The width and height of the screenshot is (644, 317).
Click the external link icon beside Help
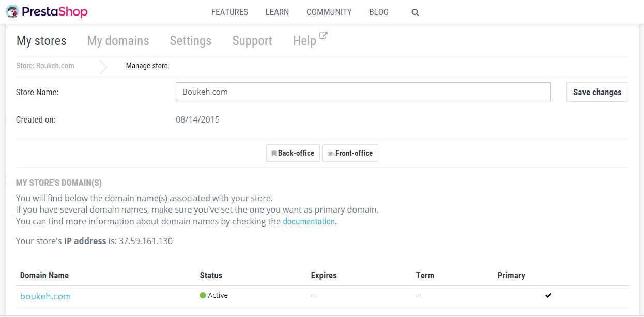[324, 36]
